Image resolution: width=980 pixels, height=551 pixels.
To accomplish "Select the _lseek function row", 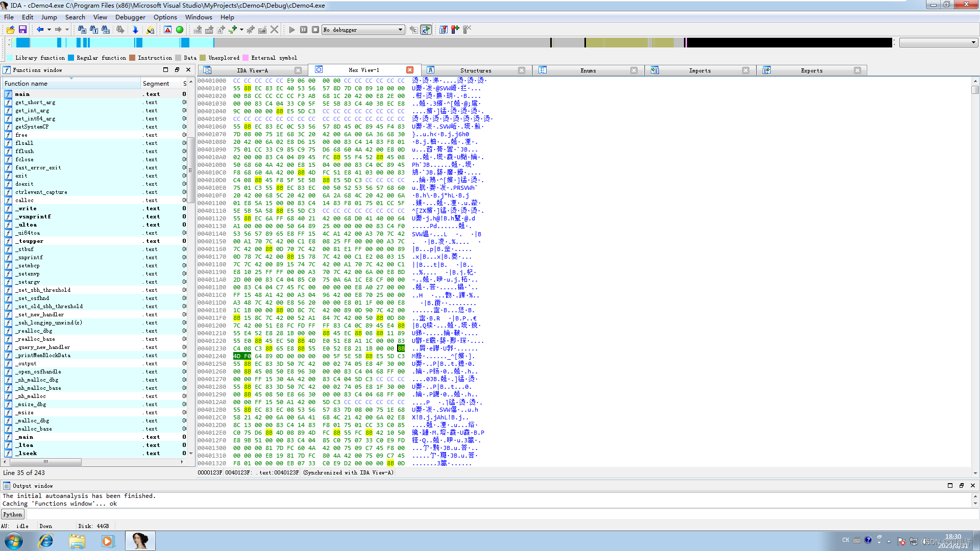I will (94, 453).
